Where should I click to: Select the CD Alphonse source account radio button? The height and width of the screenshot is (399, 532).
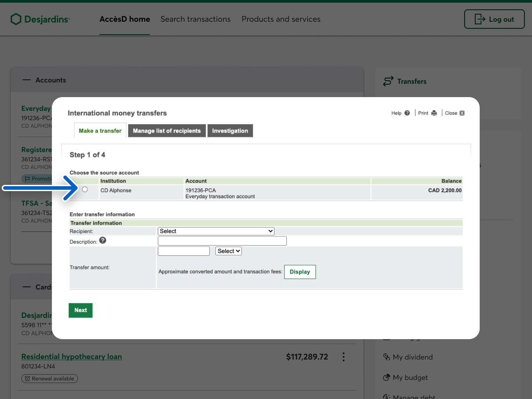85,189
